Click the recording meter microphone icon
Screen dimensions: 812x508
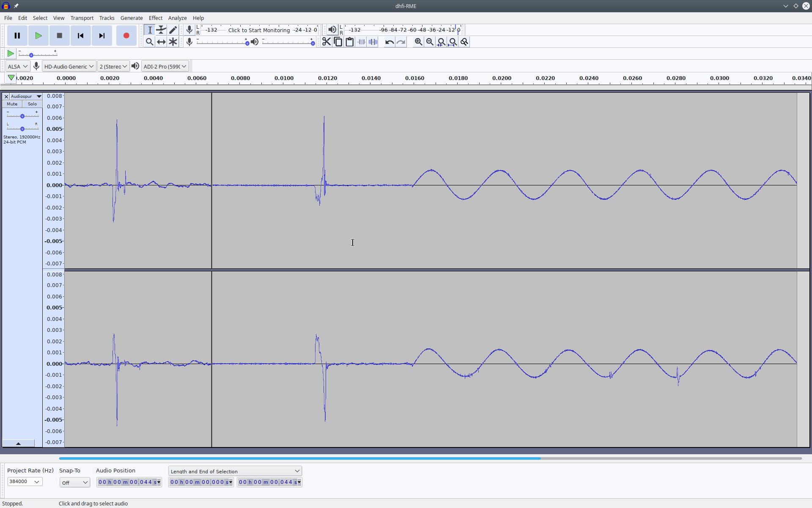click(x=189, y=30)
